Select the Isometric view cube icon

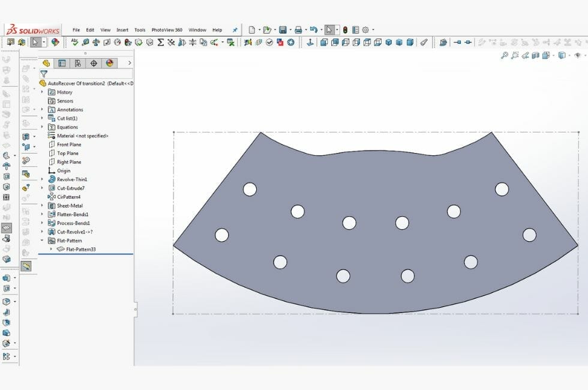pos(388,43)
